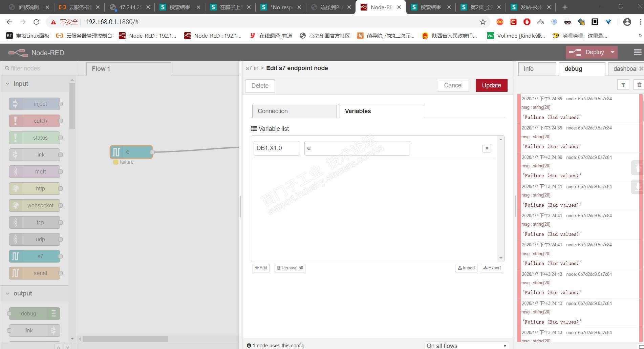Export the variable list
This screenshot has width=644, height=349.
tap(492, 268)
